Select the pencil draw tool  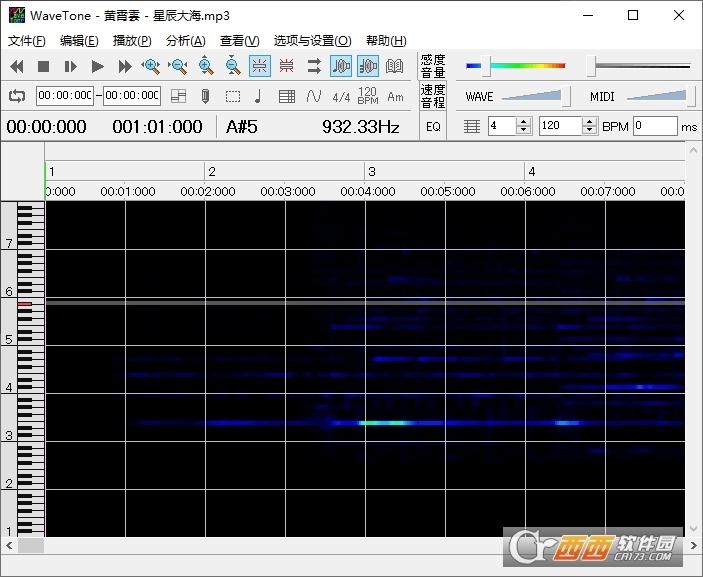pos(205,96)
